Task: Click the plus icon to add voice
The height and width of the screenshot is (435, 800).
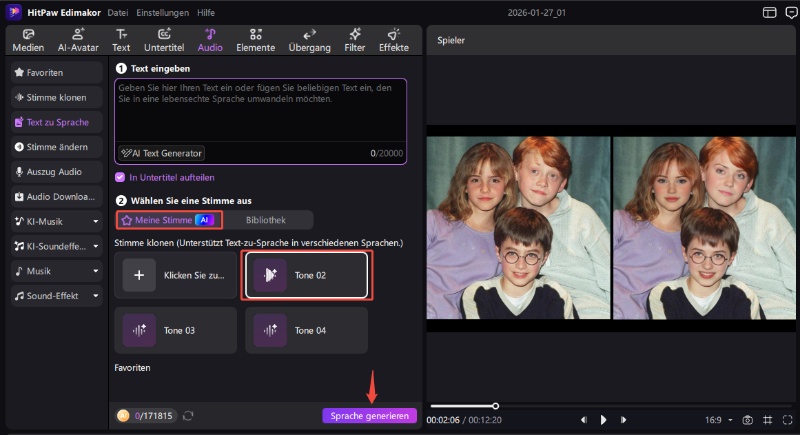Action: (x=139, y=275)
